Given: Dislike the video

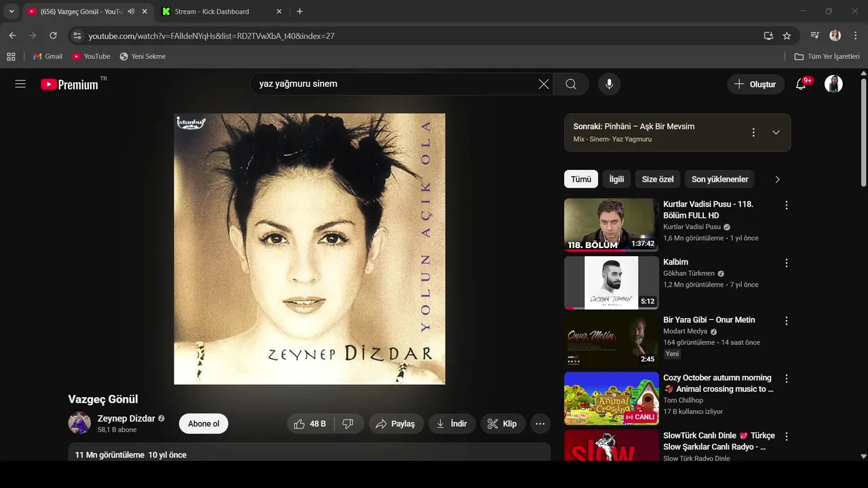Looking at the screenshot, I should 348,424.
